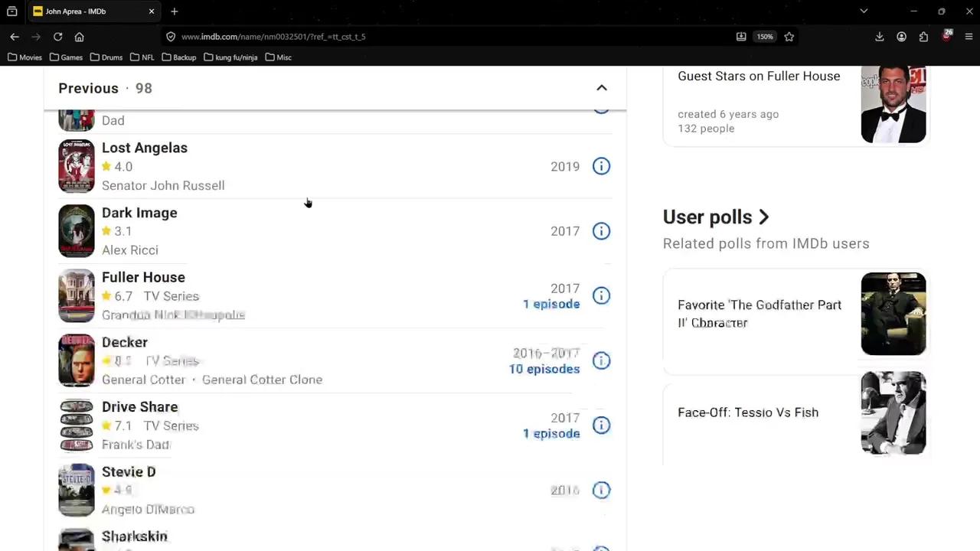Image resolution: width=980 pixels, height=551 pixels.
Task: Open Face-Off: Tessio Vs Fish poll
Action: pos(748,412)
